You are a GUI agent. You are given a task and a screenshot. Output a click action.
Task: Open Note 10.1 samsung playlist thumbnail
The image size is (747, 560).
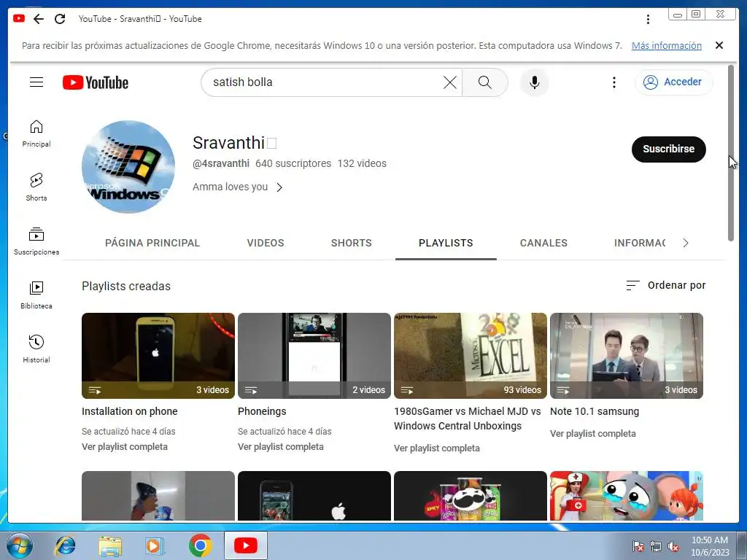coord(627,356)
